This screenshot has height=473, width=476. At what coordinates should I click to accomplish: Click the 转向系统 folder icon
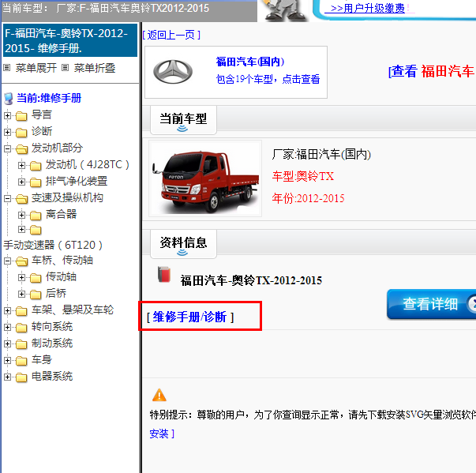pos(21,327)
